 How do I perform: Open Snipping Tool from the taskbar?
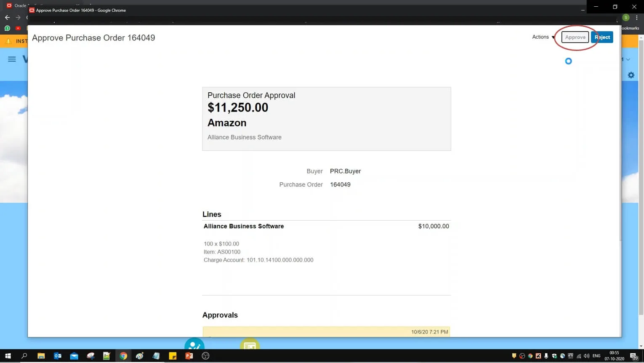pos(90,356)
